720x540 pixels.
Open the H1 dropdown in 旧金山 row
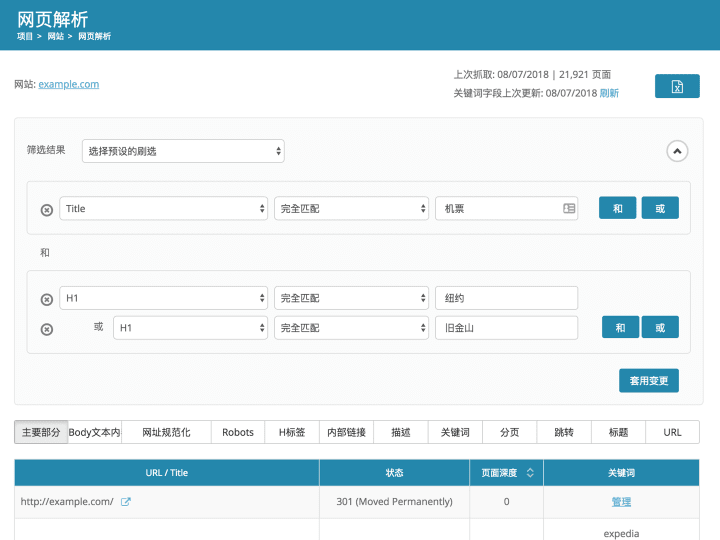pyautogui.click(x=191, y=328)
